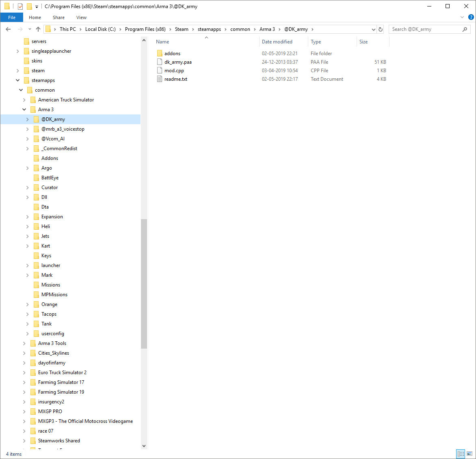Select Arma 3 Tools tree item
The height and width of the screenshot is (459, 476).
pos(52,343)
